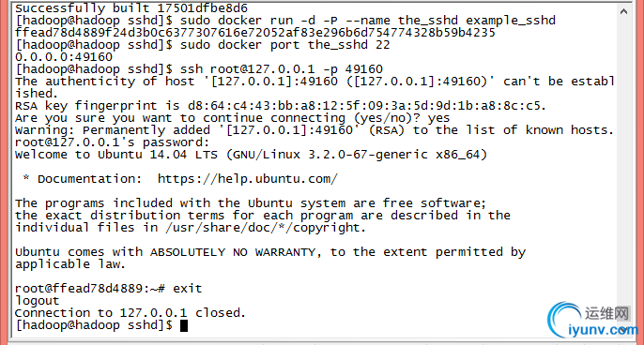Click the 'Successfully built 17501dfbe8d6' line
Image resolution: width=644 pixels, height=345 pixels.
click(x=131, y=8)
